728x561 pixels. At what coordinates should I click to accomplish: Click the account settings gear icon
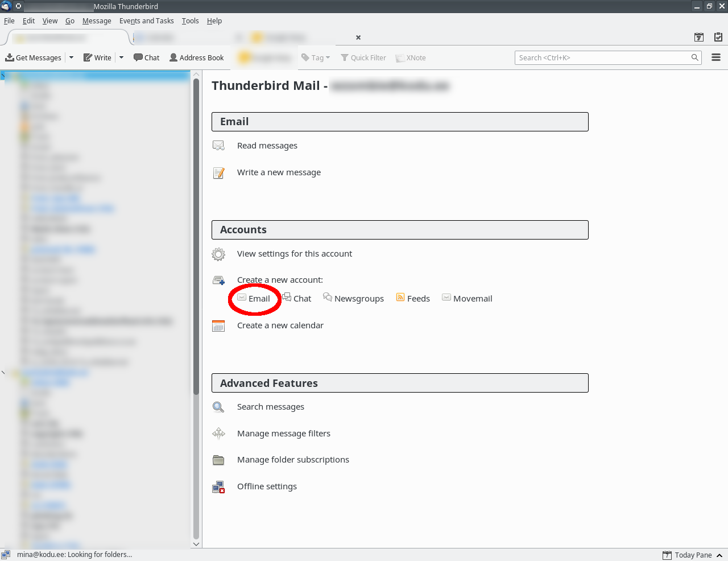[x=218, y=254]
